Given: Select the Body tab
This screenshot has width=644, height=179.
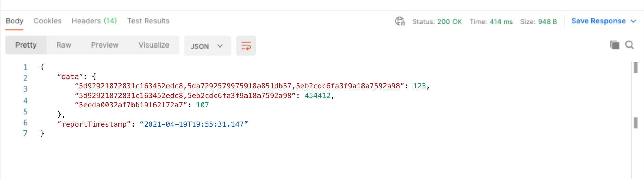Looking at the screenshot, I should pos(14,21).
